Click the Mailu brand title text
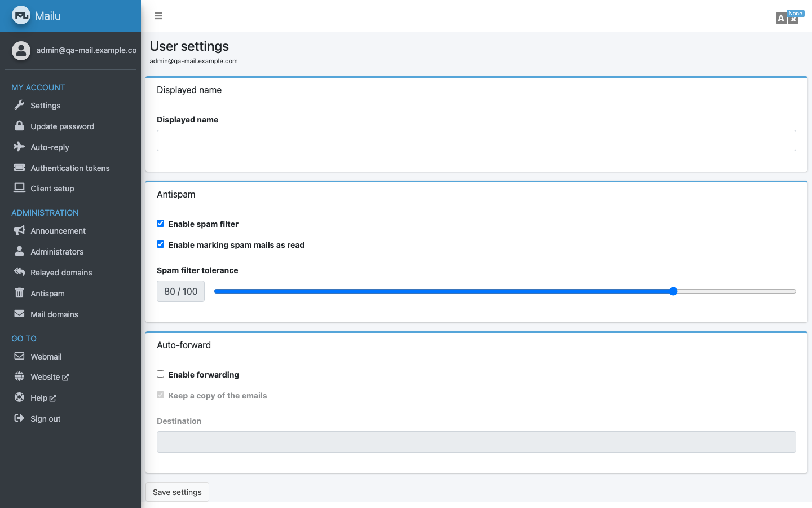The width and height of the screenshot is (812, 508). click(x=48, y=16)
